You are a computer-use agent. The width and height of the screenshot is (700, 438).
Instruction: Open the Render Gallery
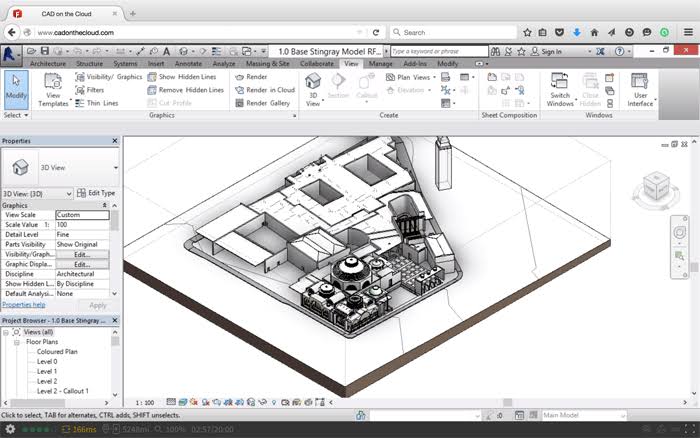262,103
